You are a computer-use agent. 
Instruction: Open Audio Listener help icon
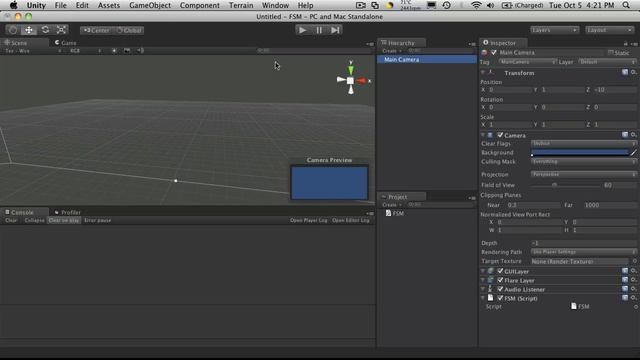click(x=625, y=289)
